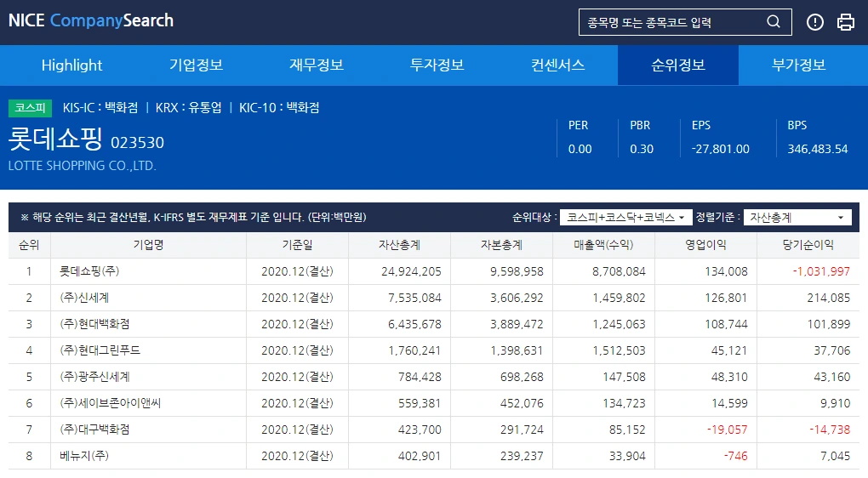
Task: Expand the 정렬기준 자산총계 dropdown
Action: click(797, 218)
